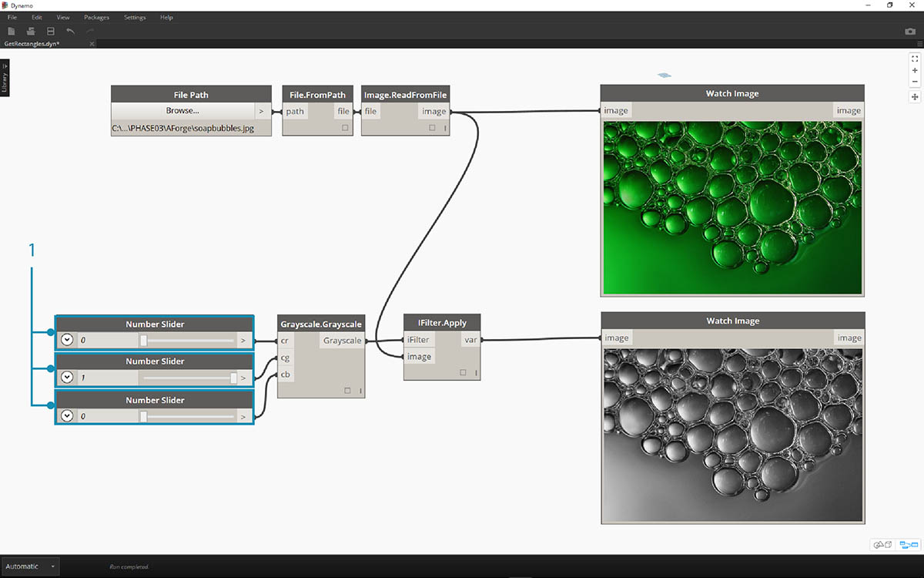Zoom in with the plus icon

point(915,70)
